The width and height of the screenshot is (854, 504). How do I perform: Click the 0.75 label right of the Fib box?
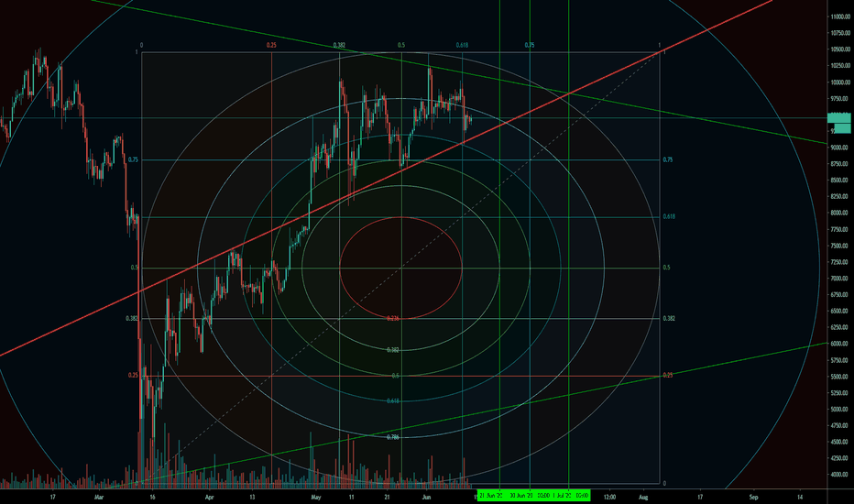coord(668,159)
